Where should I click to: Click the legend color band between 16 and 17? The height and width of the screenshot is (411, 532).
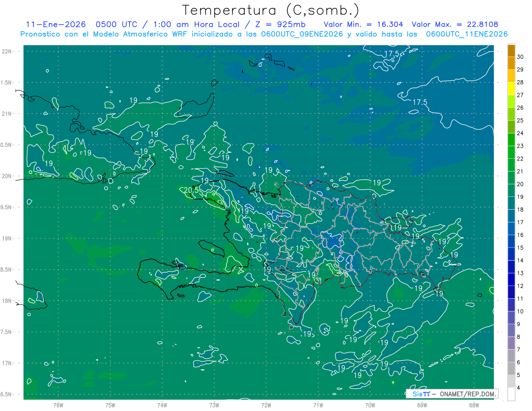[511, 228]
